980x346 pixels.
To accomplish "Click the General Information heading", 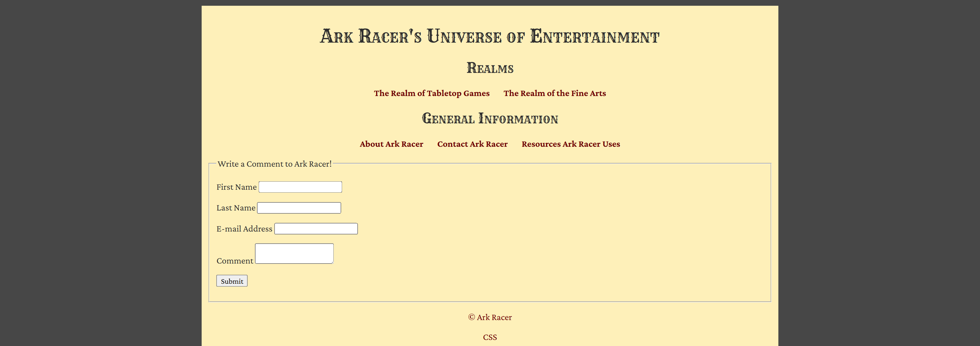I will pos(490,119).
